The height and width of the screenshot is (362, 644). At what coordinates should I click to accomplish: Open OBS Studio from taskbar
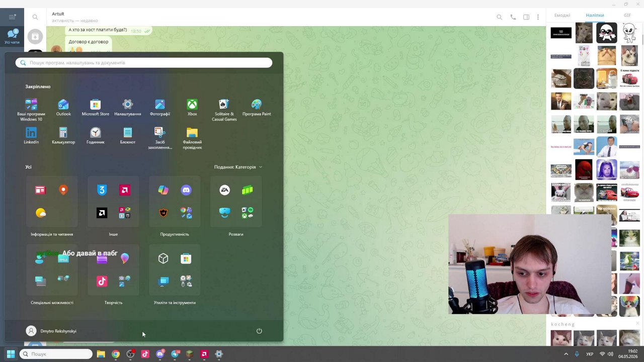point(130,354)
